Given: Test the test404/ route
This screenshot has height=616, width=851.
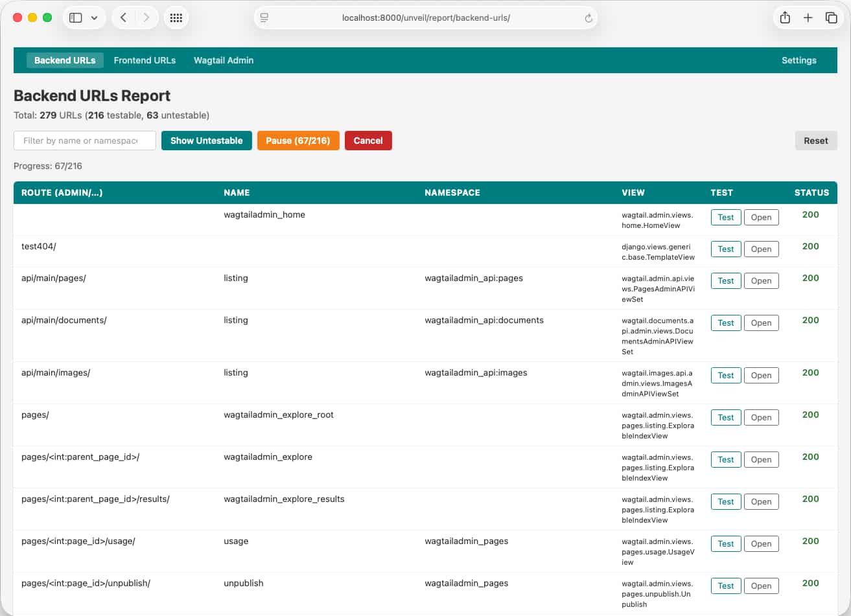Looking at the screenshot, I should click(726, 249).
